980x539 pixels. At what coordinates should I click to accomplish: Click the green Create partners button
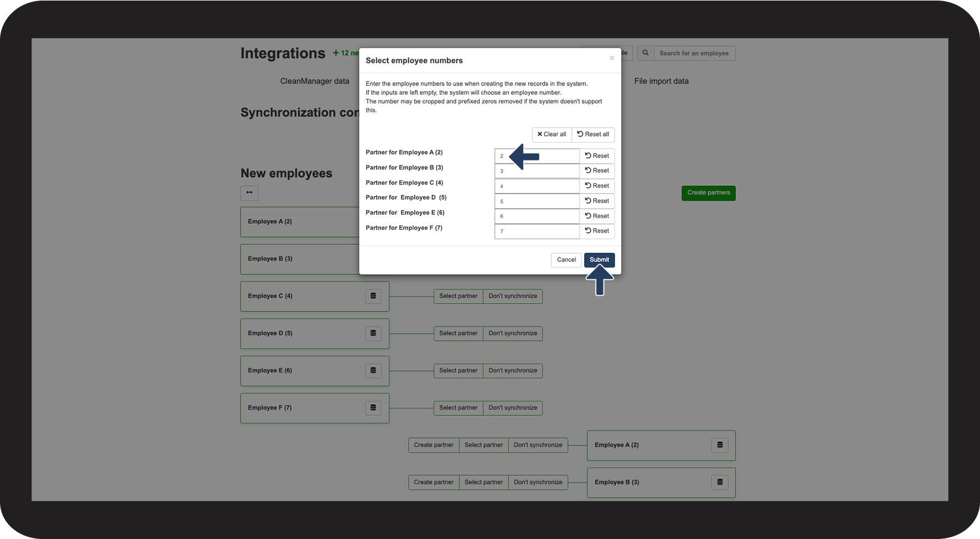coord(708,193)
